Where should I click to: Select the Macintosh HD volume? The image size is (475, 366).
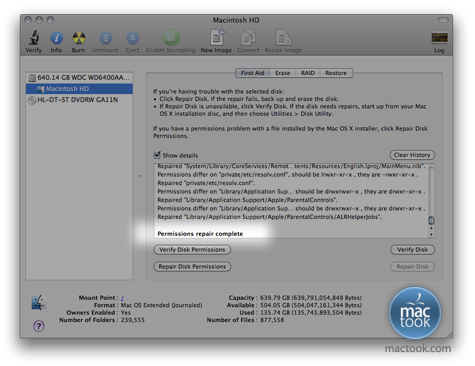[79, 89]
